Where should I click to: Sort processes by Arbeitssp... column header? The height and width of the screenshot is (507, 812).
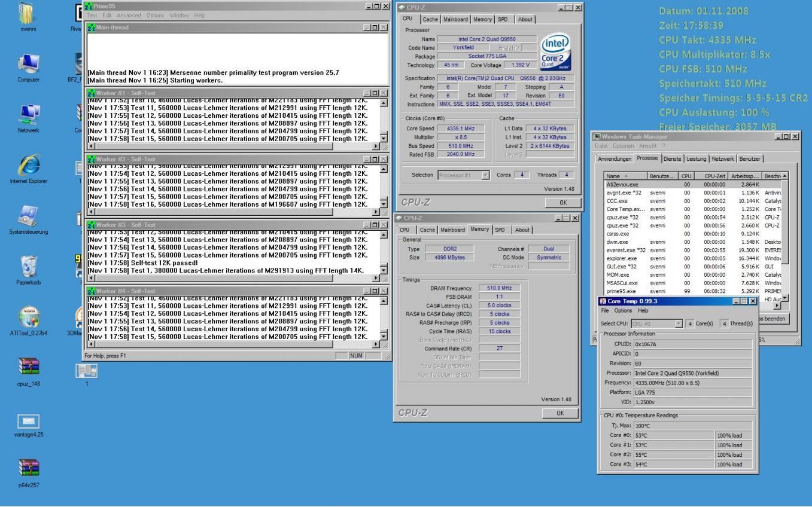(x=746, y=176)
